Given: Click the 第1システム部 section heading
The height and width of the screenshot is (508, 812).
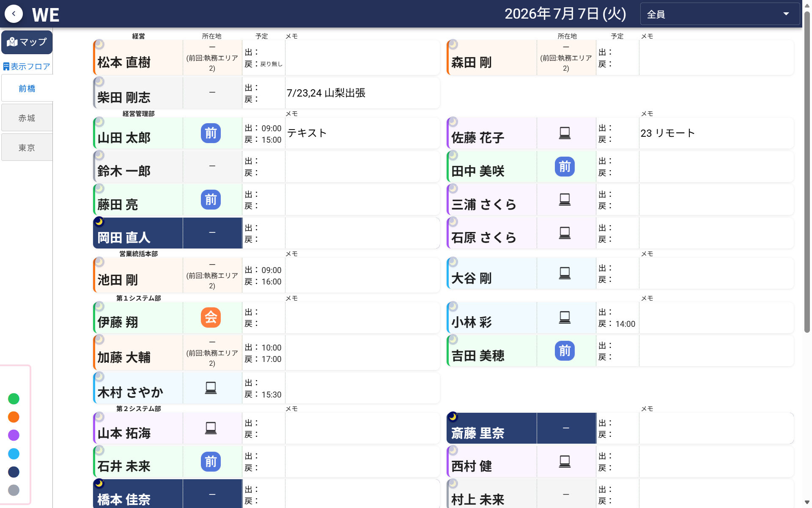Looking at the screenshot, I should tap(138, 298).
